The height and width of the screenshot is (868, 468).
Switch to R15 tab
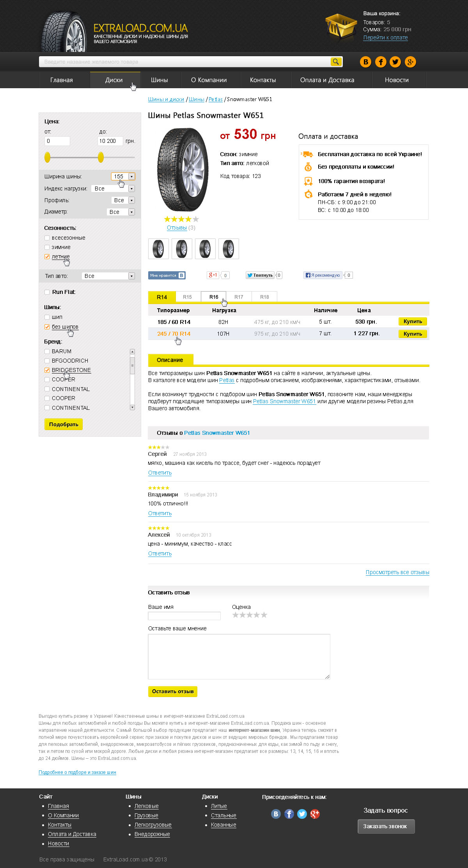click(187, 297)
